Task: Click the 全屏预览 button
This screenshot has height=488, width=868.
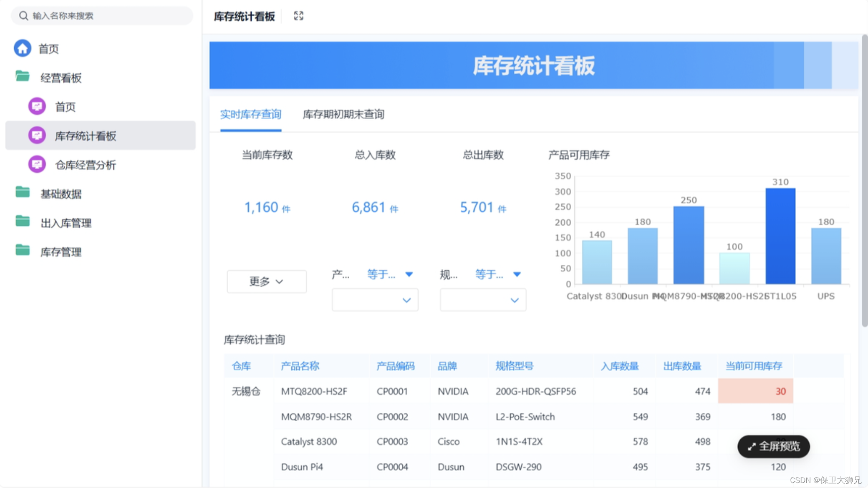Action: coord(773,446)
